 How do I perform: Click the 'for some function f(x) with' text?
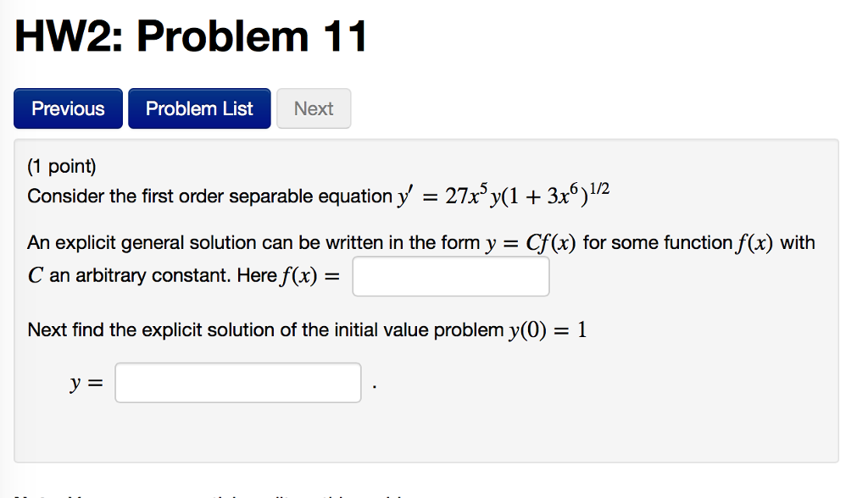coord(699,244)
